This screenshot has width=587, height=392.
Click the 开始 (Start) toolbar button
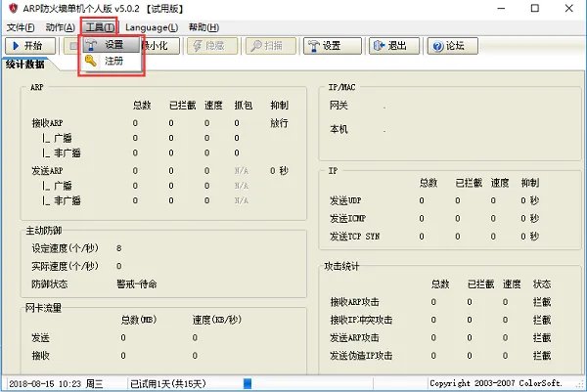point(30,45)
